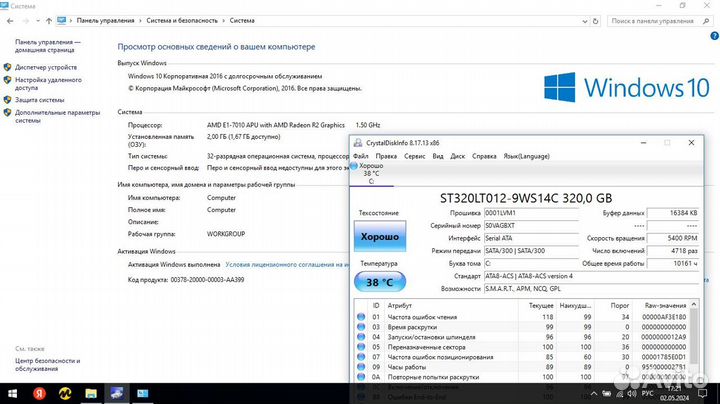Open the yellow Yandex Music taskbar icon
Screen dimensions: 720x404
[65, 393]
